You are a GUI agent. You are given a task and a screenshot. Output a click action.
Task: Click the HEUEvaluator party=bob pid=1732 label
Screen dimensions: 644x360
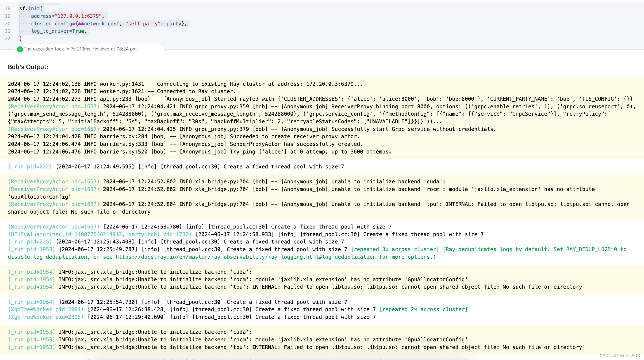(100, 234)
